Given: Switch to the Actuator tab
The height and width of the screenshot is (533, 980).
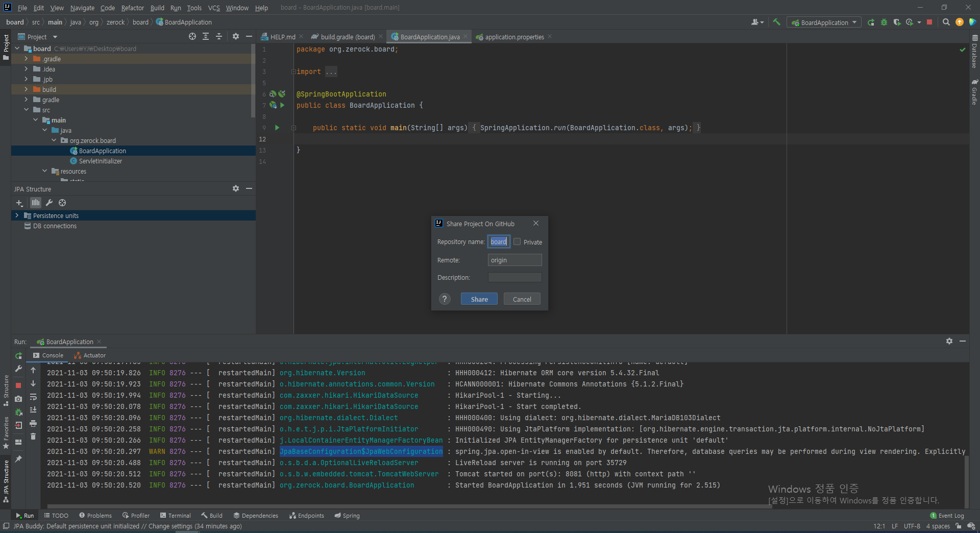Looking at the screenshot, I should click(x=90, y=355).
